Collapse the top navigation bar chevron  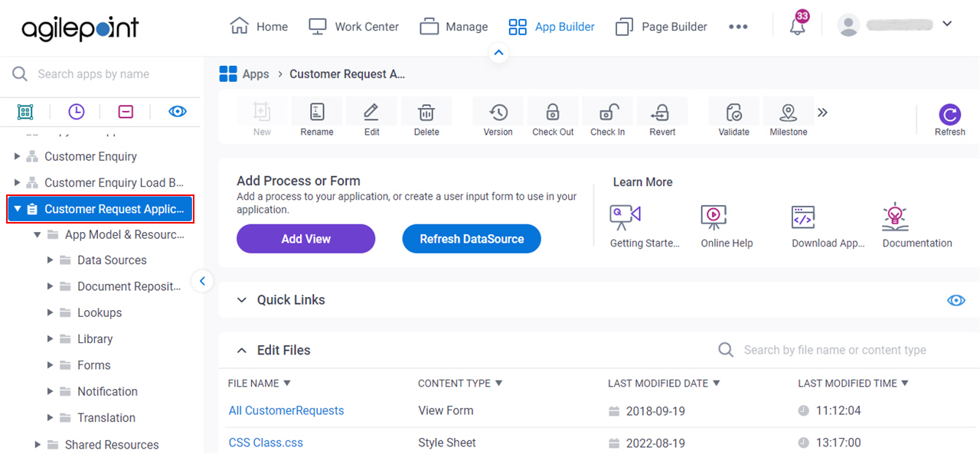pyautogui.click(x=498, y=53)
